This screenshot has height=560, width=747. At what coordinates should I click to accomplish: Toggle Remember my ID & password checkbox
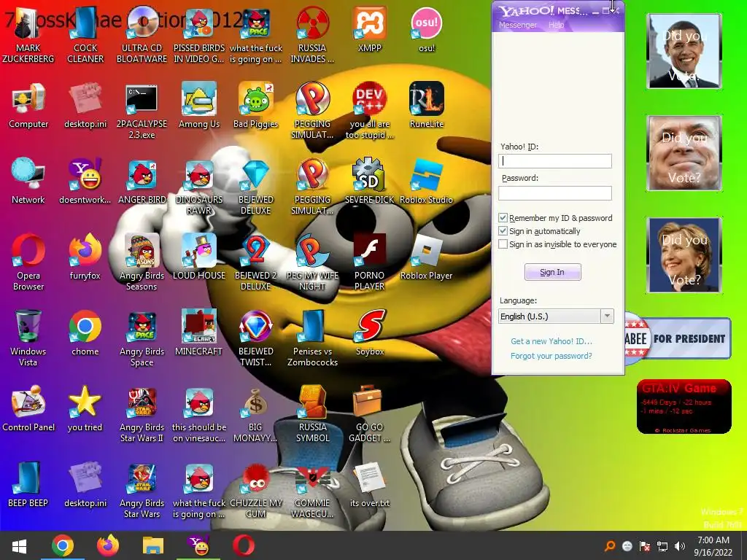(503, 217)
